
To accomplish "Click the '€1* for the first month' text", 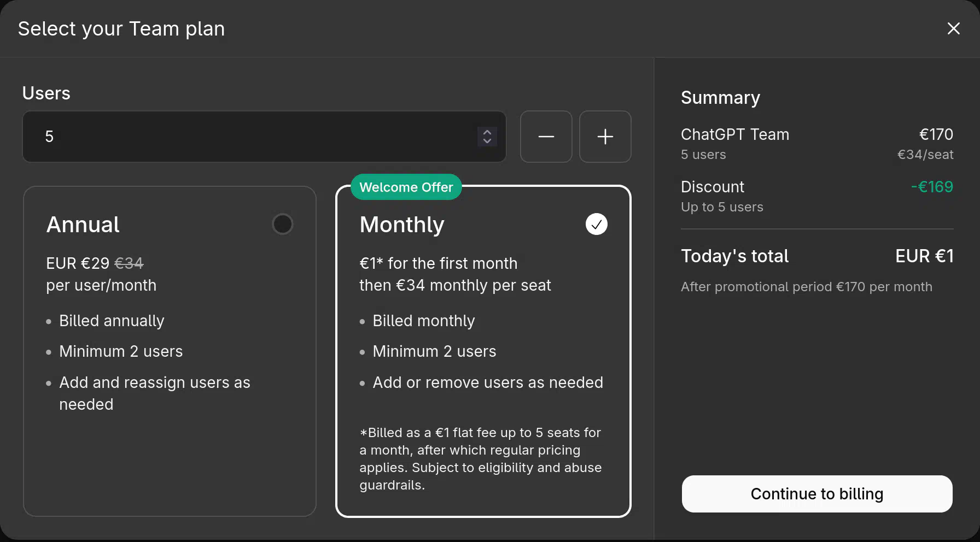I will click(438, 263).
